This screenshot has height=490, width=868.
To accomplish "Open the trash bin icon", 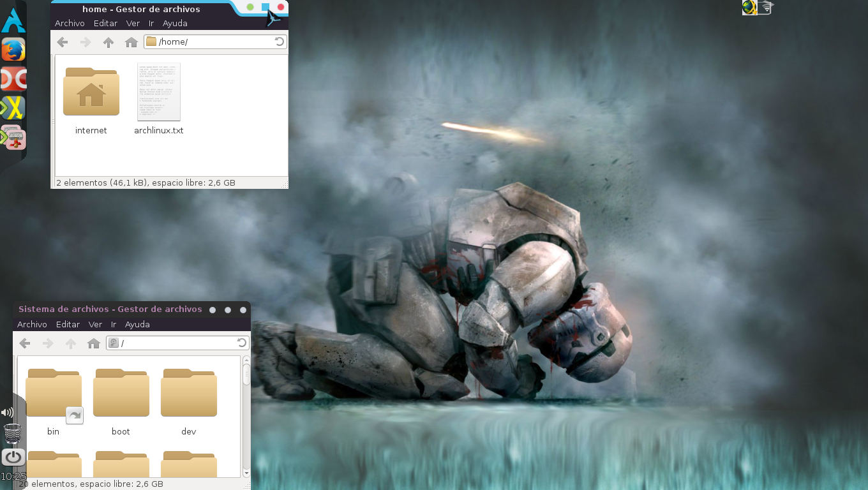I will pyautogui.click(x=12, y=433).
